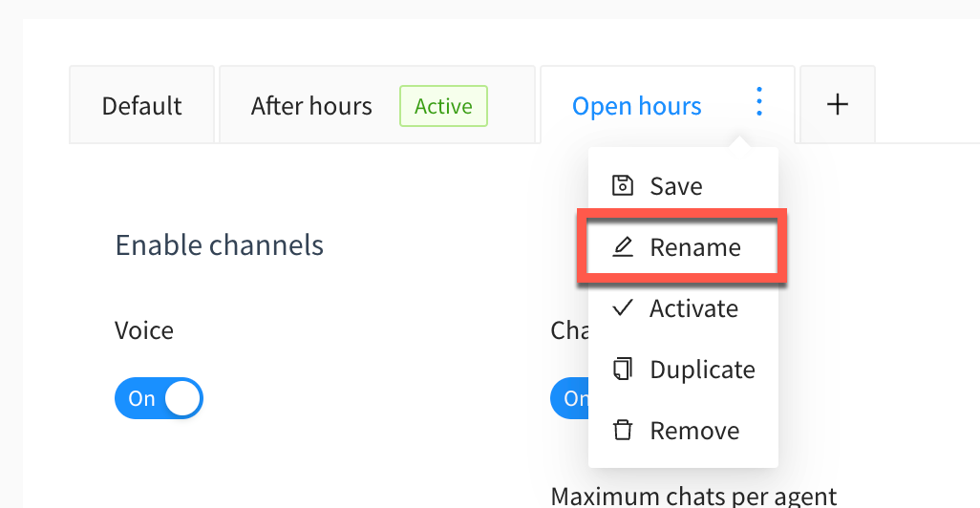Click the floppy disk Save icon
The height and width of the screenshot is (508, 980).
tap(623, 185)
